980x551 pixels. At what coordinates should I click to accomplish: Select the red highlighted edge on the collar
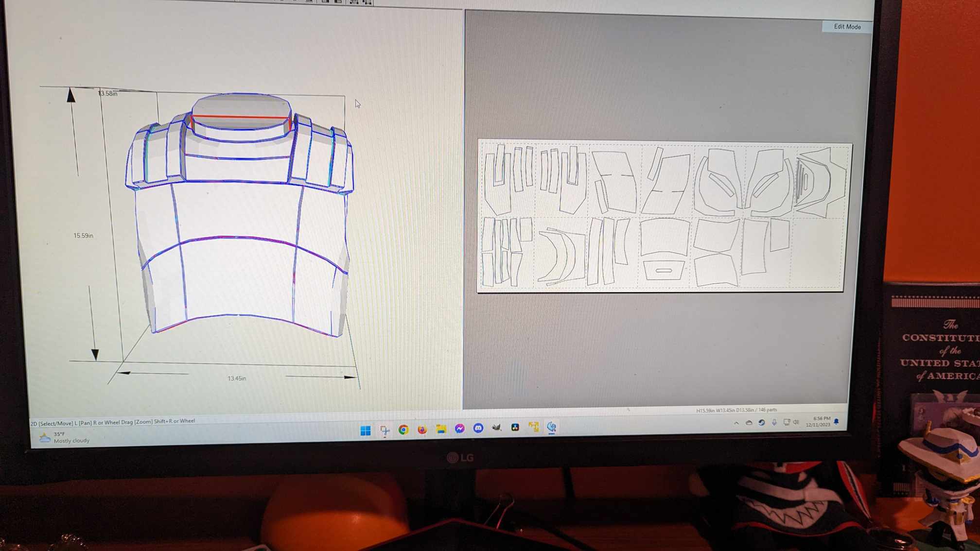tap(242, 117)
